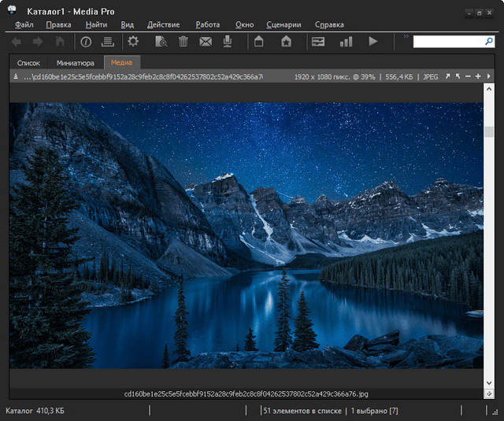504x421 pixels.
Task: Open the Сценарии menu
Action: tap(283, 24)
